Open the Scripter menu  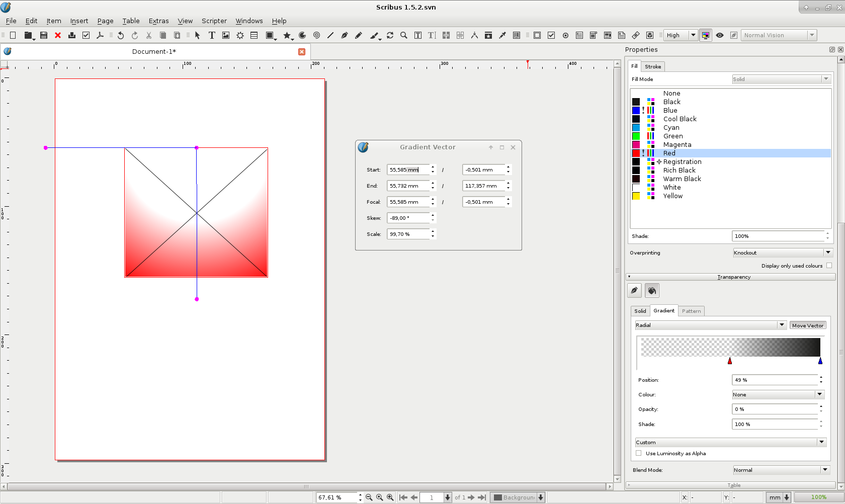click(x=214, y=21)
